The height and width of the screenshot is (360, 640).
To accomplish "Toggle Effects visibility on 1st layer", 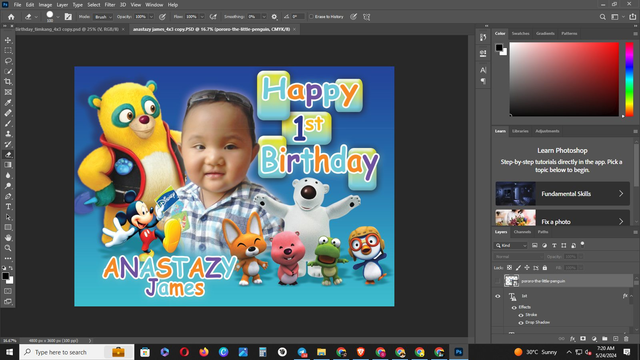I will tap(514, 307).
